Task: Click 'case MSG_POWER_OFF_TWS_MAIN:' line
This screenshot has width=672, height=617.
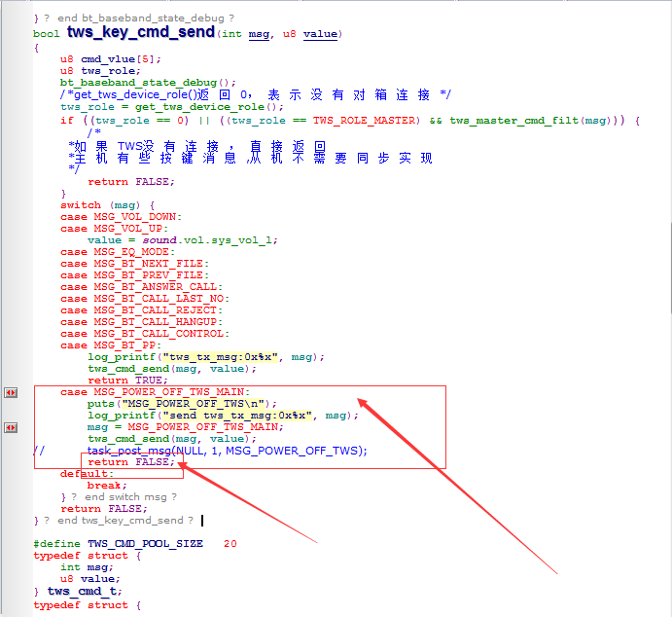Action: pos(156,392)
